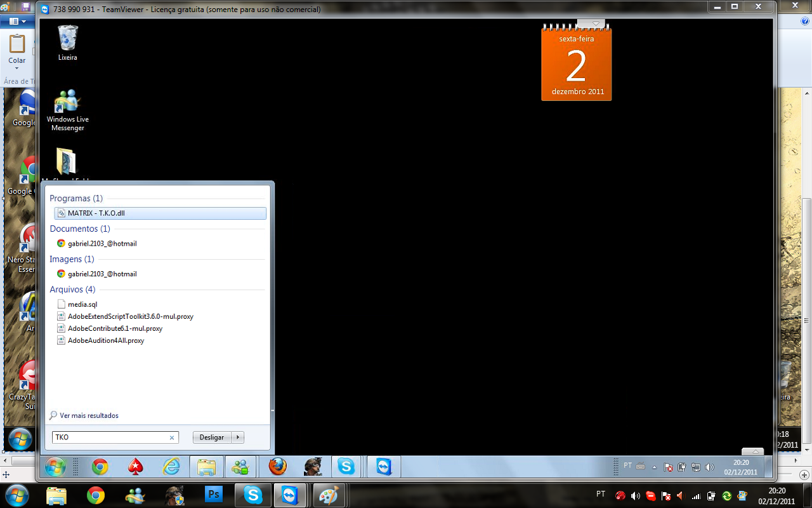Launch Chrome from remote taskbar

point(100,467)
